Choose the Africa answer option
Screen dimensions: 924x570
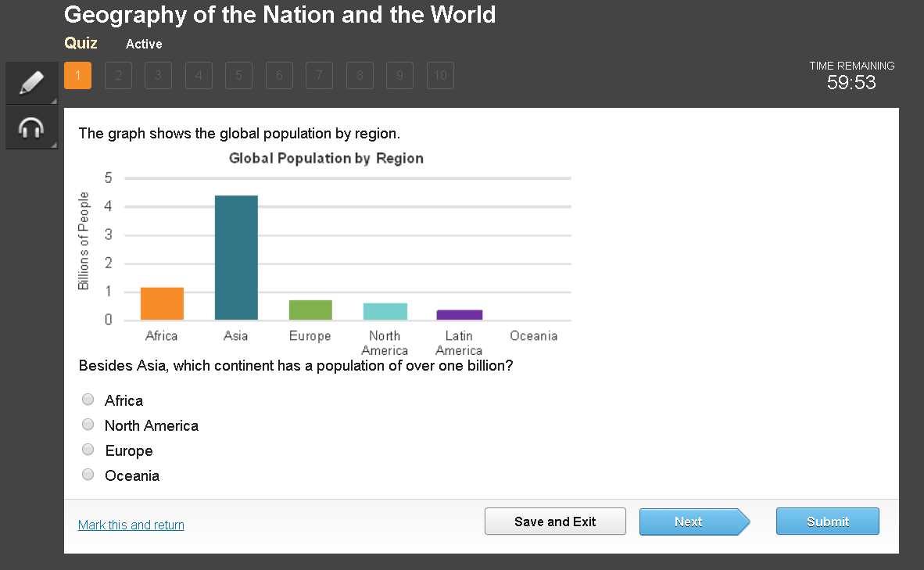tap(88, 400)
